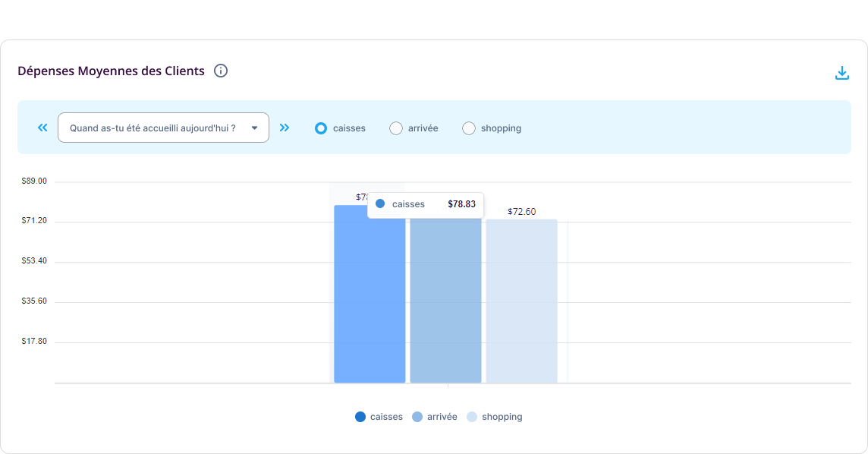Toggle arrivée series in chart legend
Screen dimensions: 868x454
[x=435, y=417]
